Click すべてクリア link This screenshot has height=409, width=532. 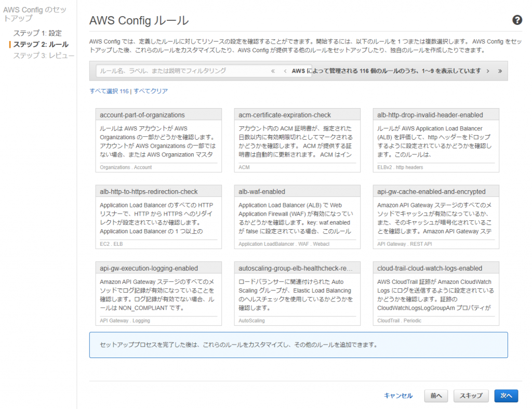151,91
